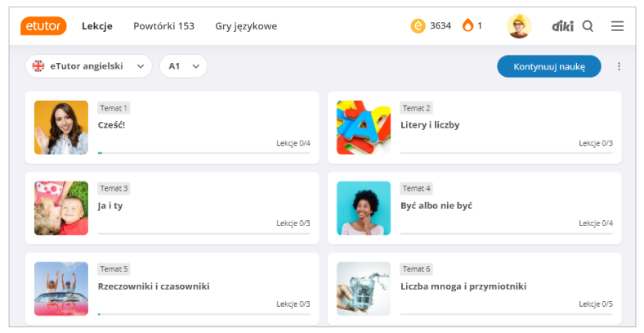644x333 pixels.
Task: Click the Rzeczowniki i czasowniki progress bar
Action: [x=203, y=314]
